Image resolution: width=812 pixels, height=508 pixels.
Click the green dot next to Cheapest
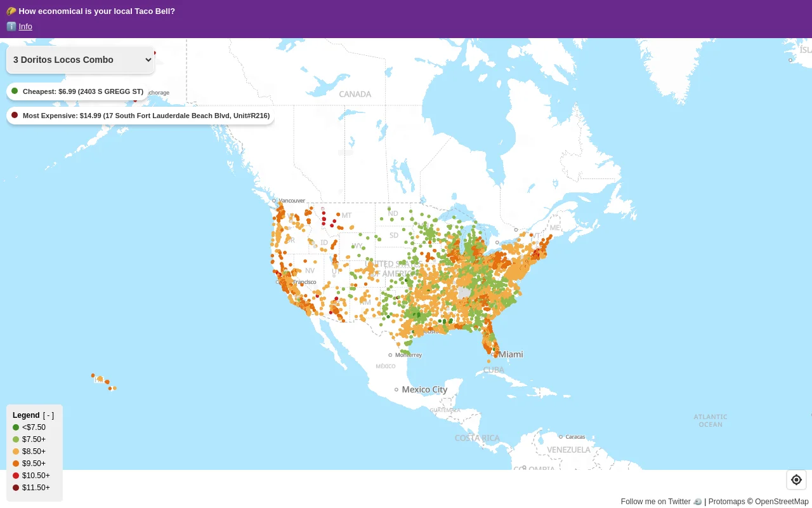pyautogui.click(x=15, y=91)
